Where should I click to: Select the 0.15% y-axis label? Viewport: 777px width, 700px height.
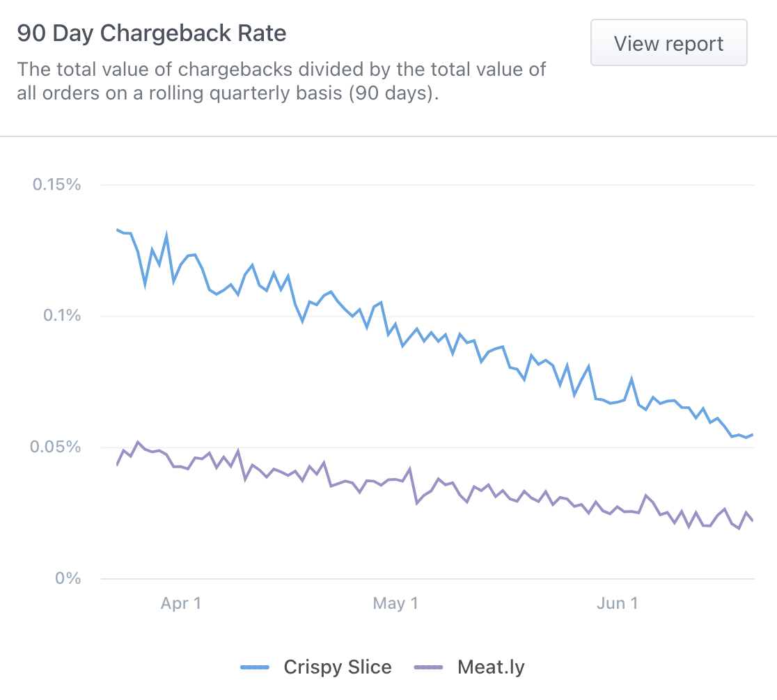pyautogui.click(x=56, y=185)
